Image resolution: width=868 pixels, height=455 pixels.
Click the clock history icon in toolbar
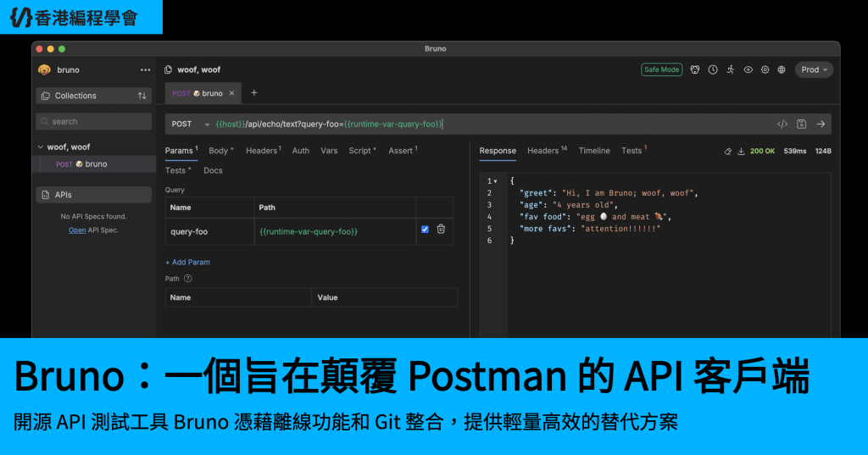[713, 69]
